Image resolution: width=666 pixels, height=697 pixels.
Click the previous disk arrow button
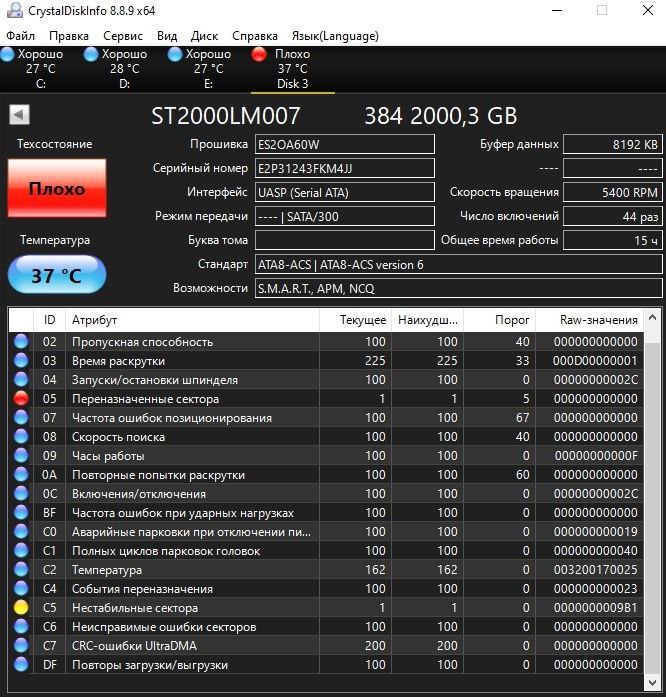[x=19, y=115]
